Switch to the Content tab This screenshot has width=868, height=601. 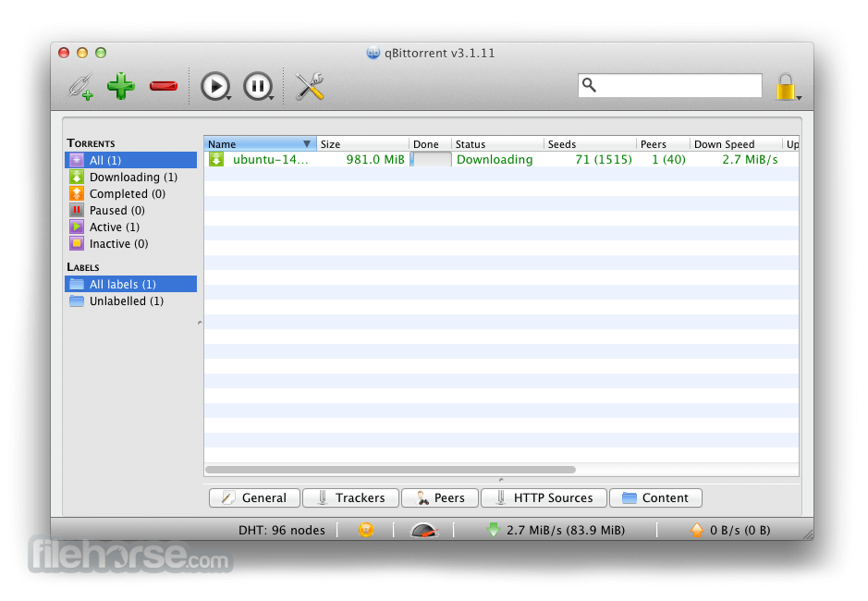click(x=656, y=498)
